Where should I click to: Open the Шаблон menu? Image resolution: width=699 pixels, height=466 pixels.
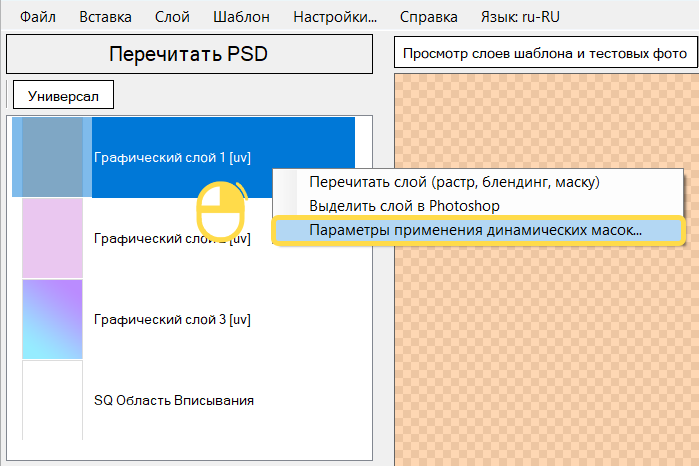(241, 17)
